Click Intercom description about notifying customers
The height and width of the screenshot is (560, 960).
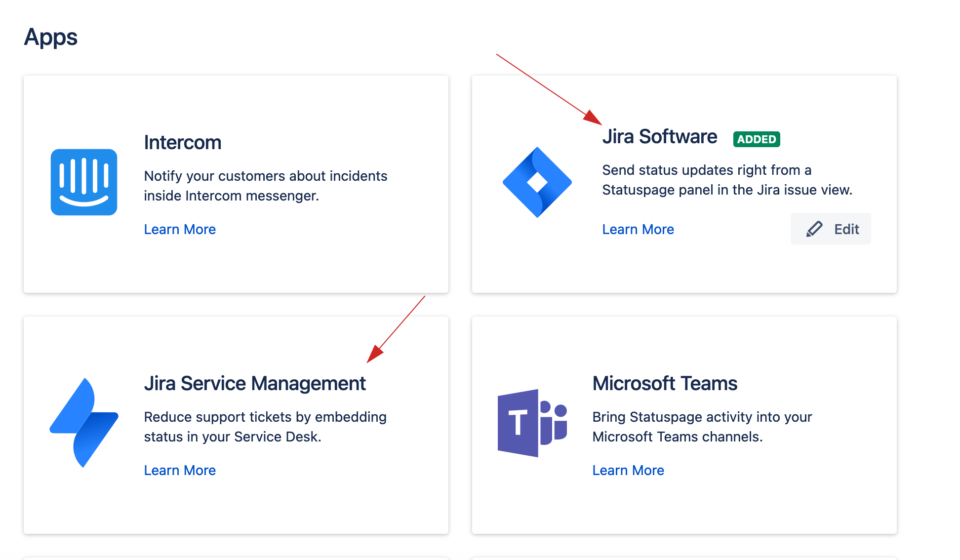point(265,186)
